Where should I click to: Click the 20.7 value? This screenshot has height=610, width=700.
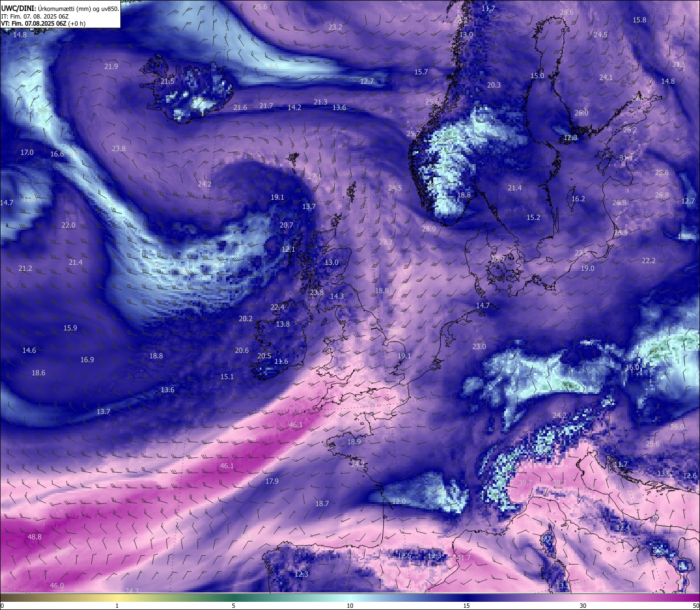coord(287,225)
